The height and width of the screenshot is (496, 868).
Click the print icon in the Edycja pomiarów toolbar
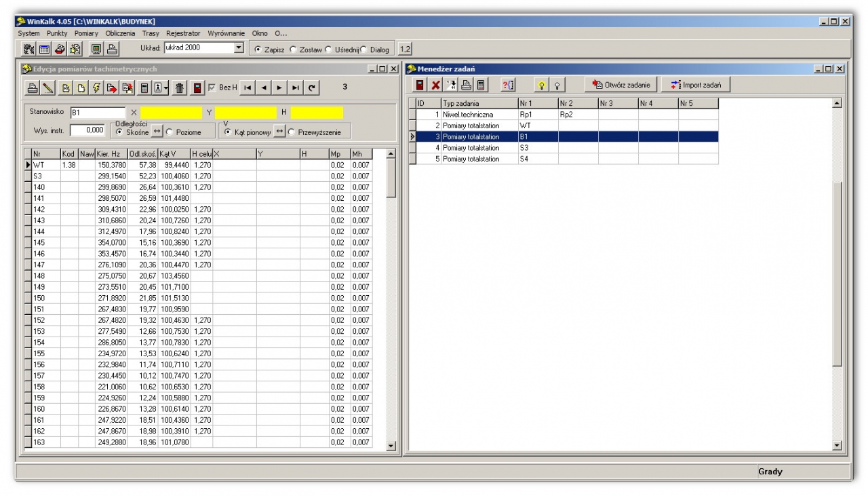(33, 87)
